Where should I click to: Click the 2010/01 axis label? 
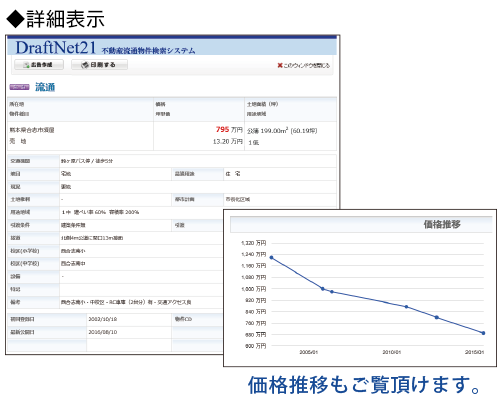pos(391,352)
